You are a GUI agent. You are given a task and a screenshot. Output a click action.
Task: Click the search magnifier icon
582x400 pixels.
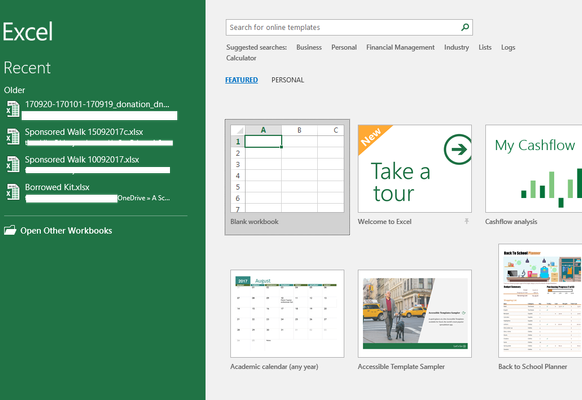pyautogui.click(x=465, y=27)
